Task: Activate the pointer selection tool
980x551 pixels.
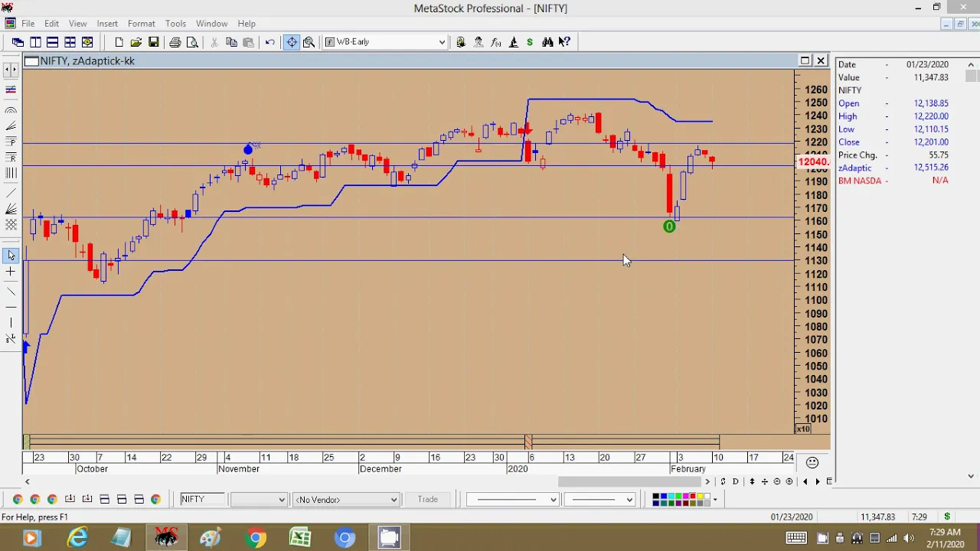Action: pyautogui.click(x=11, y=256)
